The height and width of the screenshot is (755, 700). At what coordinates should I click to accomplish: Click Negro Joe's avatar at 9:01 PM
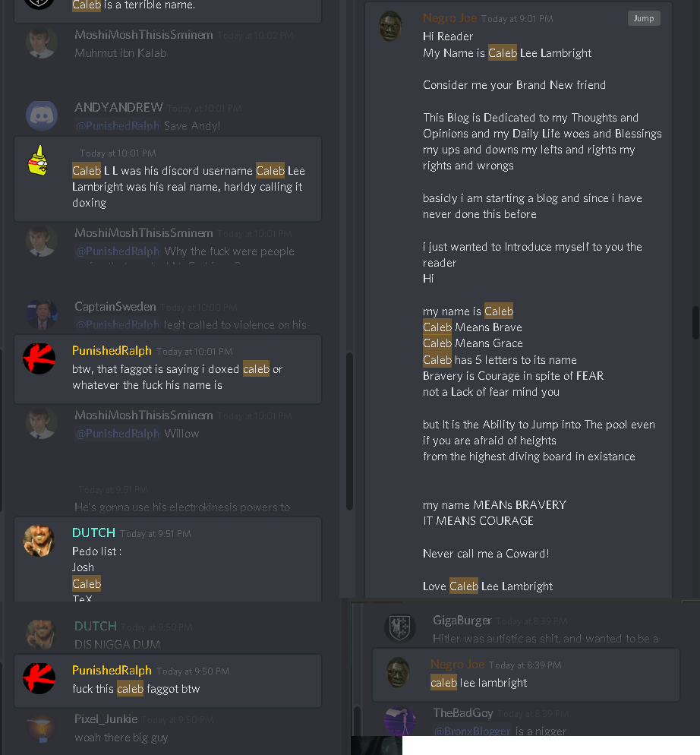coord(390,26)
